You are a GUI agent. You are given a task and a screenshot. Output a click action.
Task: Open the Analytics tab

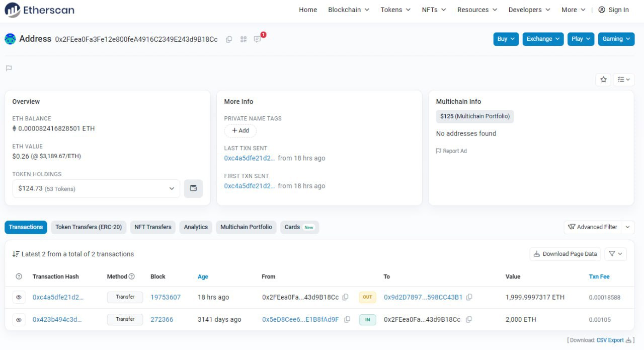click(x=196, y=227)
